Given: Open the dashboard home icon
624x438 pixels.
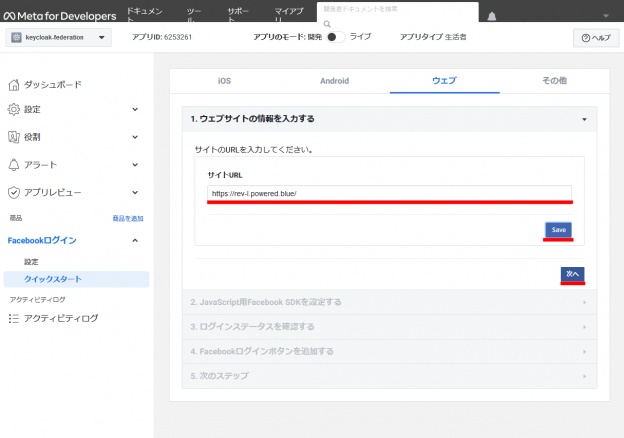Looking at the screenshot, I should click(14, 85).
